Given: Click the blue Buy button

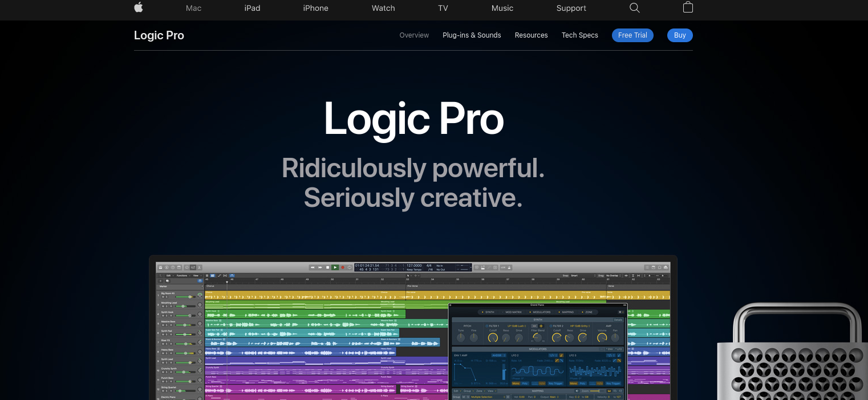Looking at the screenshot, I should [680, 35].
